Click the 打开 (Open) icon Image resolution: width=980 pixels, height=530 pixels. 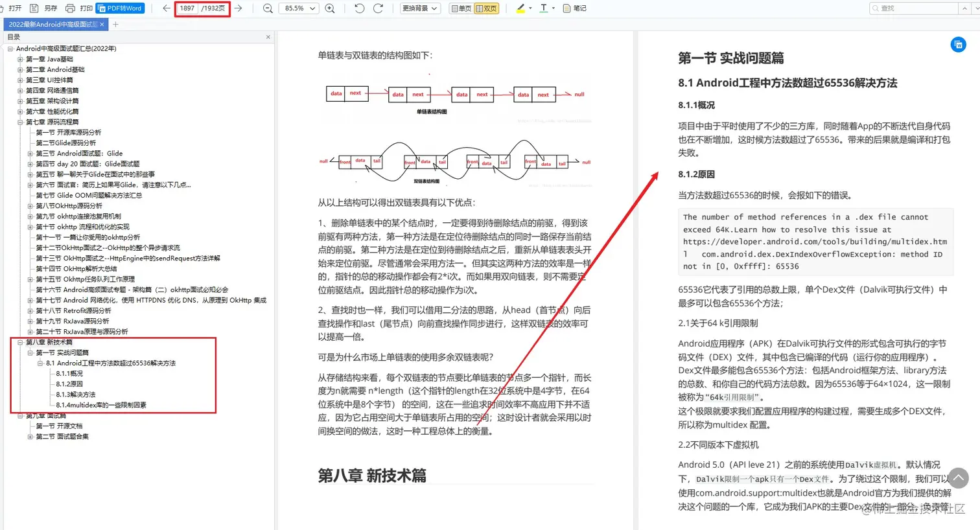pyautogui.click(x=13, y=8)
